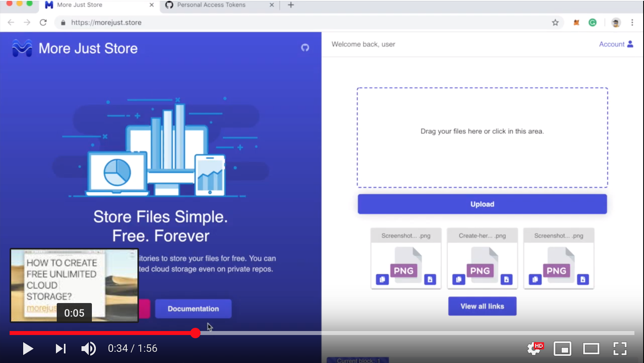
Task: Go forward in browser history
Action: [27, 22]
